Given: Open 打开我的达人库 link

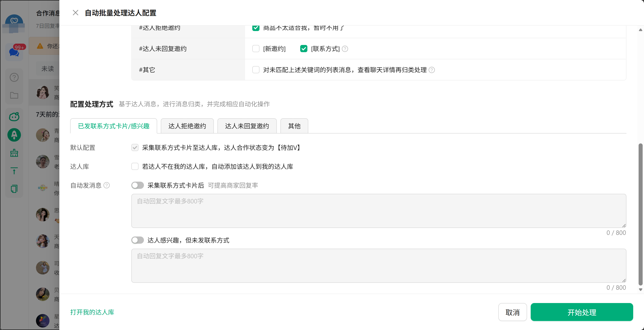Looking at the screenshot, I should [x=92, y=312].
